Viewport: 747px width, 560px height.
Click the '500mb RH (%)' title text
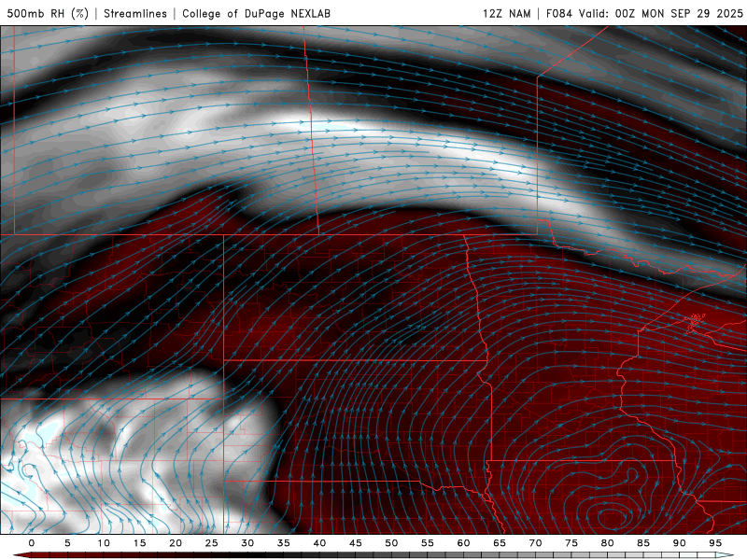pyautogui.click(x=48, y=13)
